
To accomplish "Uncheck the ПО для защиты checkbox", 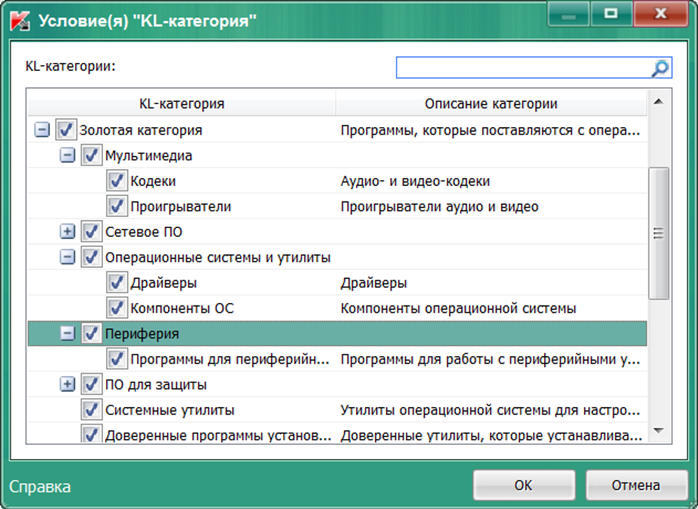I will pos(91,384).
